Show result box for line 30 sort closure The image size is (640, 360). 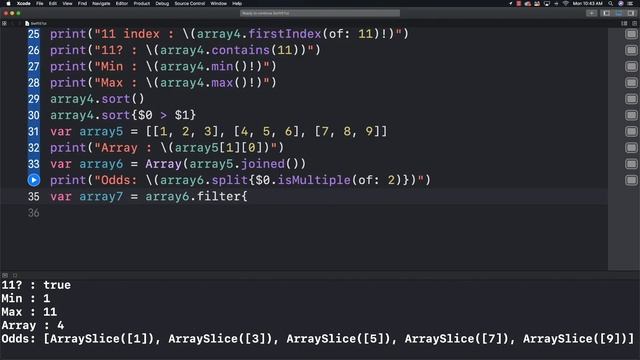click(x=631, y=115)
